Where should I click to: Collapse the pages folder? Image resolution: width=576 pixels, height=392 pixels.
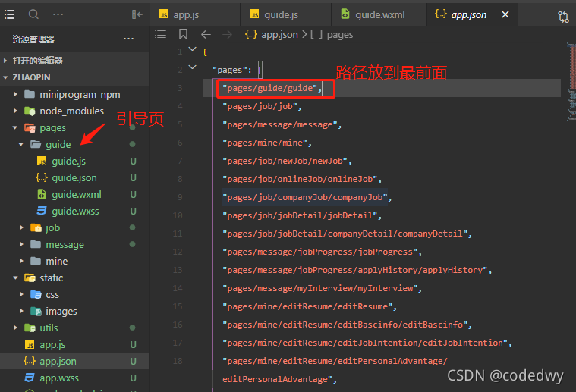(x=15, y=127)
